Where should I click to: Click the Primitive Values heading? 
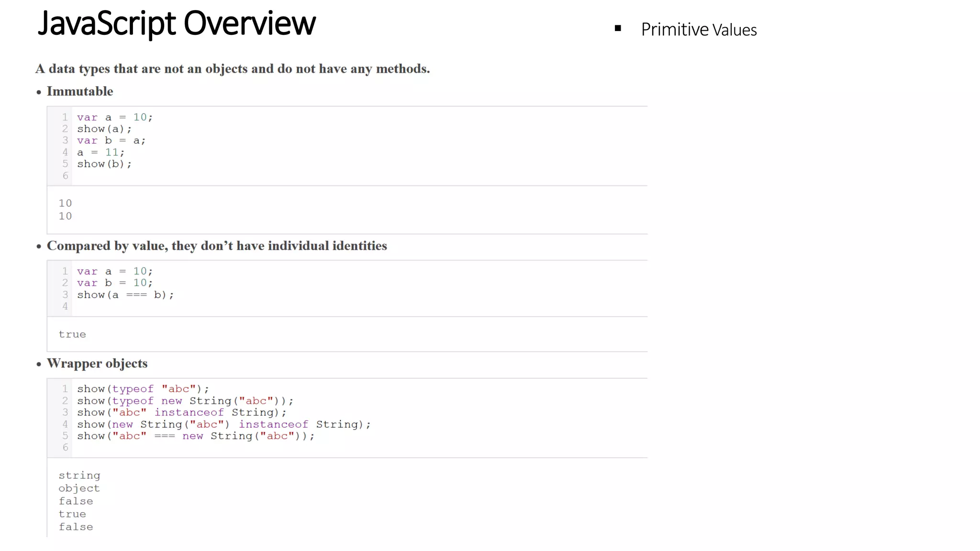pos(698,30)
